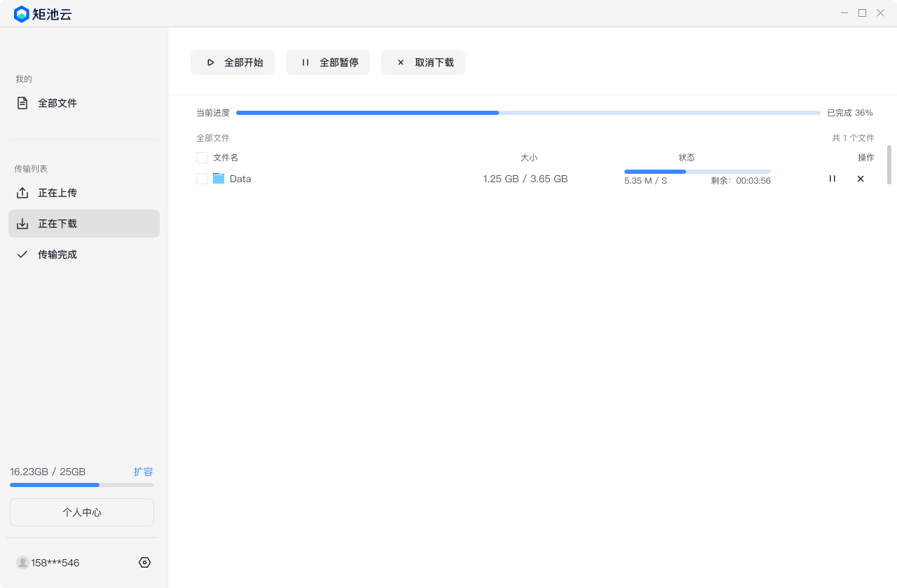The height and width of the screenshot is (588, 897).
Task: Click 共 1 个文件 count text
Action: 853,138
